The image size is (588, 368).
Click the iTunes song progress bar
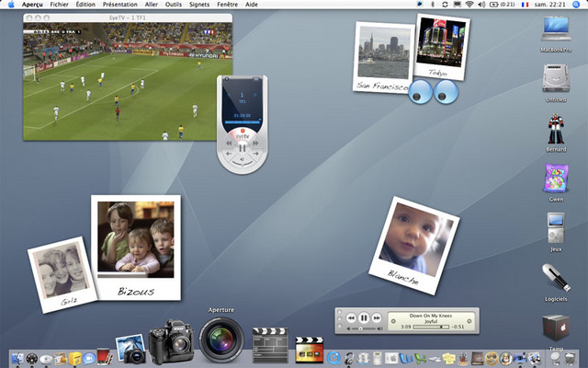pos(431,327)
